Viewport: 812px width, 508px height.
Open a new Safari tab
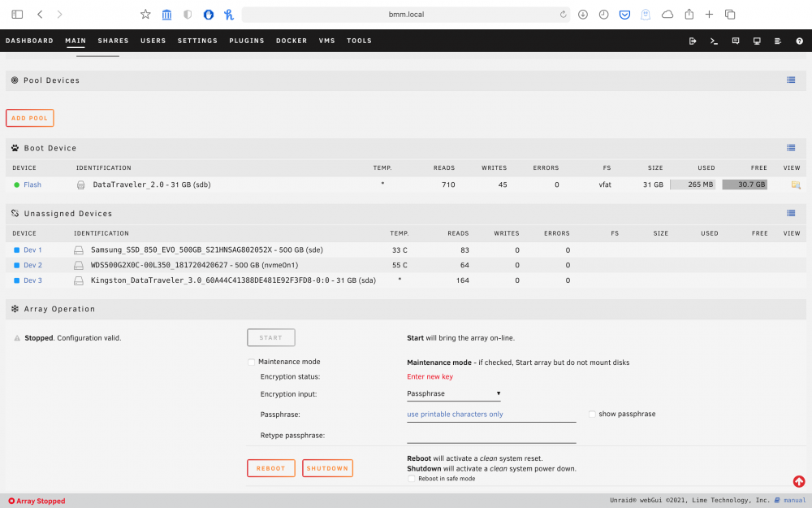point(709,15)
